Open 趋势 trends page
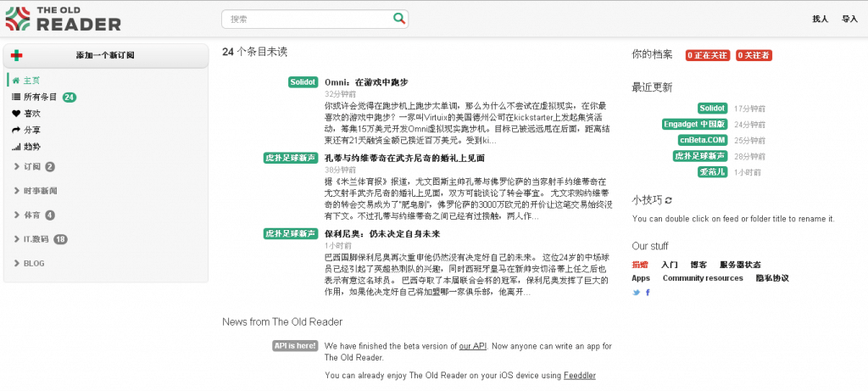 point(32,148)
